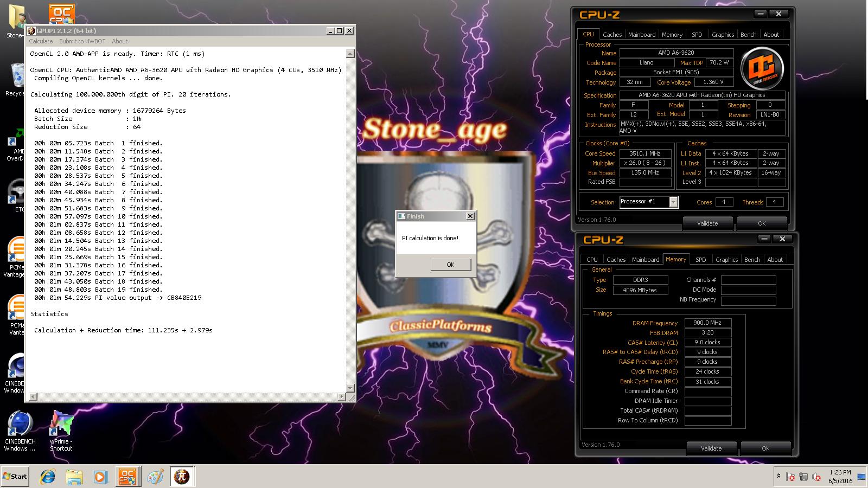Minimize the upper CPU-Z window
Screen dimensions: 868x488
pos(761,14)
